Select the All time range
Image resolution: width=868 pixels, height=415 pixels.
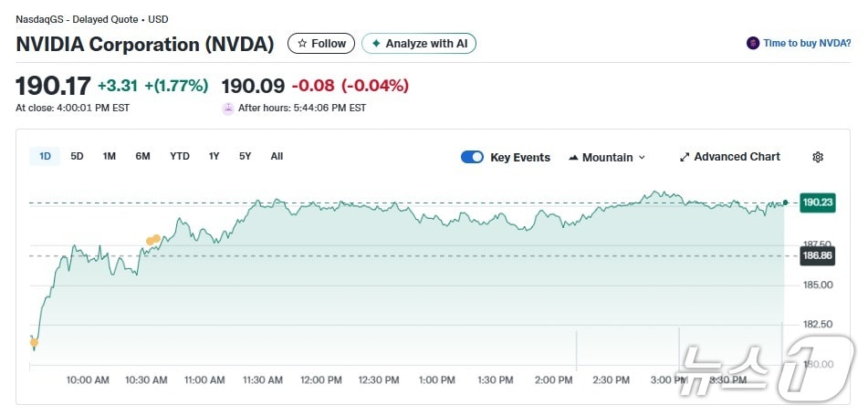277,156
